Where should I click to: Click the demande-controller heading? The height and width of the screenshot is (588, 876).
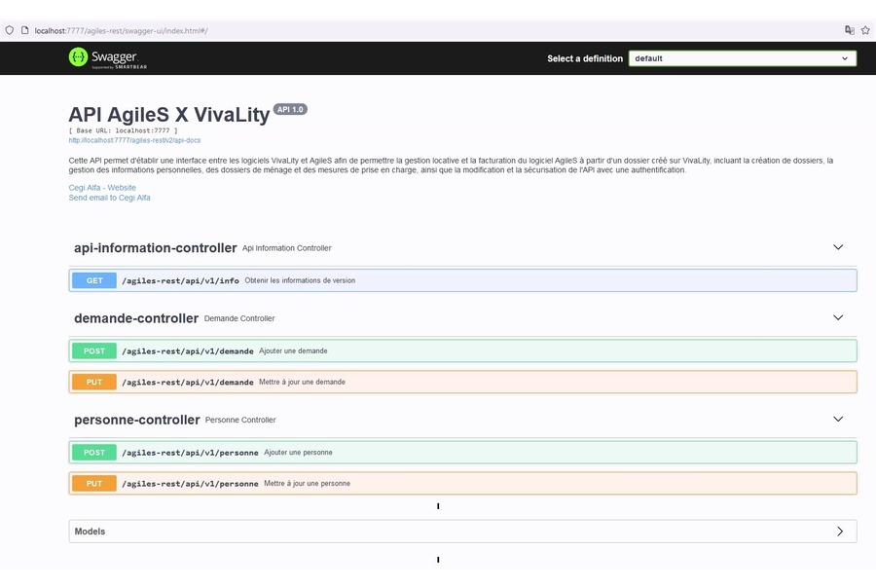click(136, 318)
